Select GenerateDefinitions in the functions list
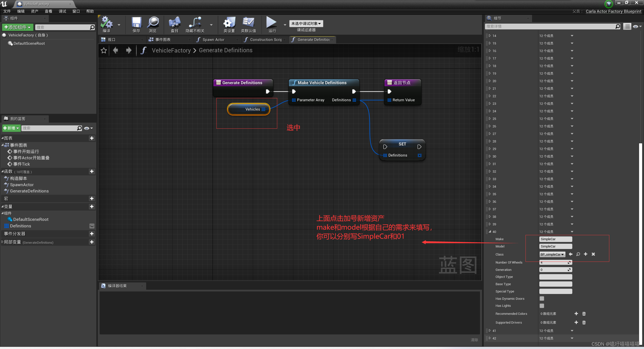This screenshot has width=644, height=349. (29, 191)
